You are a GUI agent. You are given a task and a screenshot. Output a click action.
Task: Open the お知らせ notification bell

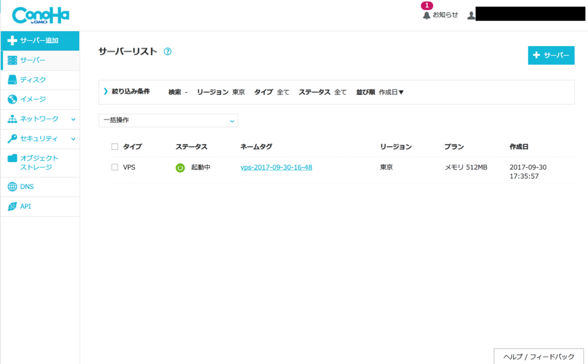(426, 15)
